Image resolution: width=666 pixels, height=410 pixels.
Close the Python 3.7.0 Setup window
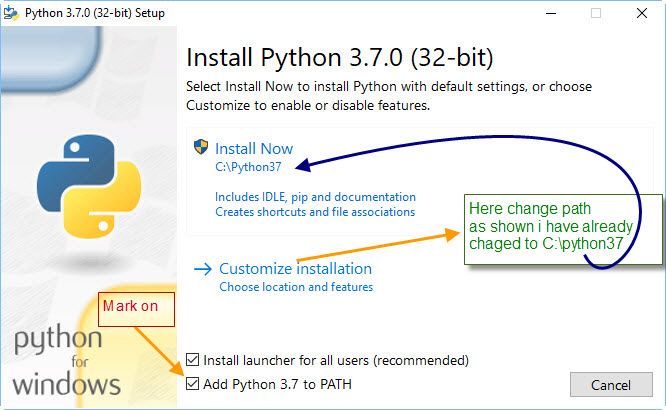tap(642, 13)
